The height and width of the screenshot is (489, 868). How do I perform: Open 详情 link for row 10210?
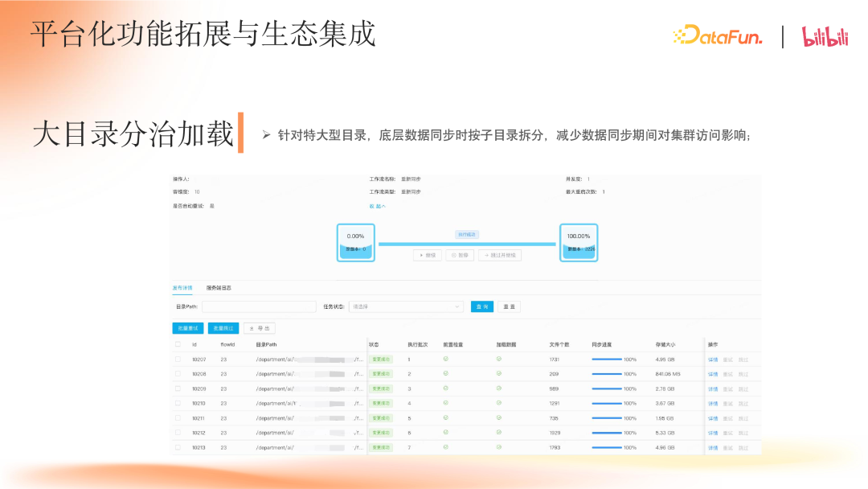click(713, 403)
